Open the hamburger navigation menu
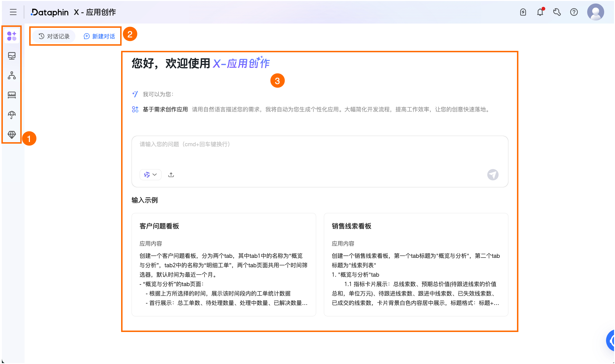 (13, 12)
